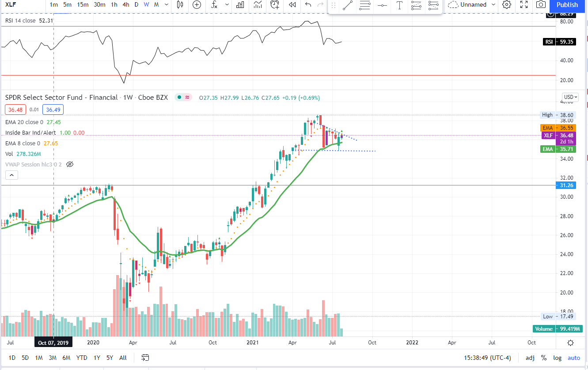Collapse the indicator legend with the chevron
This screenshot has width=588, height=370.
[11, 175]
